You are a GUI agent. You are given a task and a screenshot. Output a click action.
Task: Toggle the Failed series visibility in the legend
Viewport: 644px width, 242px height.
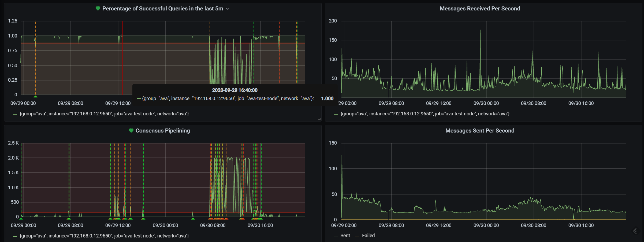pyautogui.click(x=368, y=236)
